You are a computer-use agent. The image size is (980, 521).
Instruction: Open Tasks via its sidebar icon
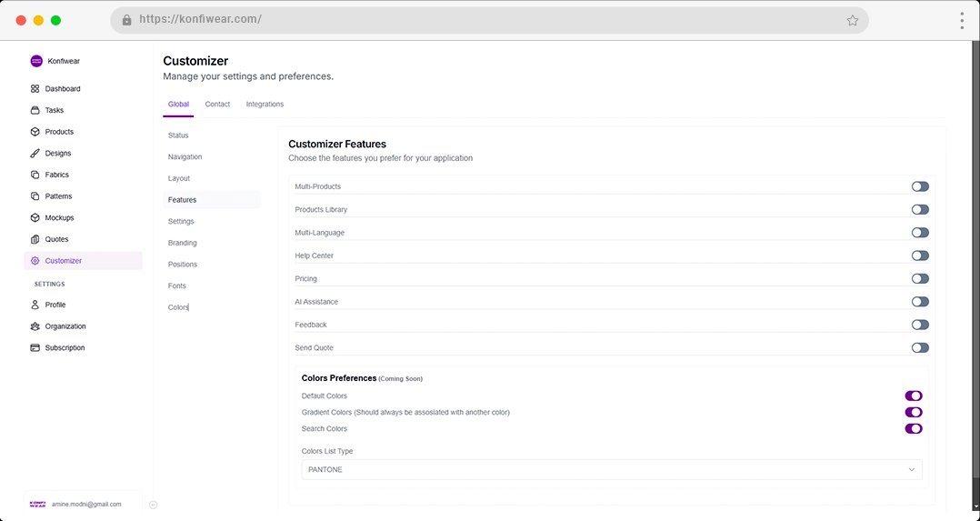(35, 110)
